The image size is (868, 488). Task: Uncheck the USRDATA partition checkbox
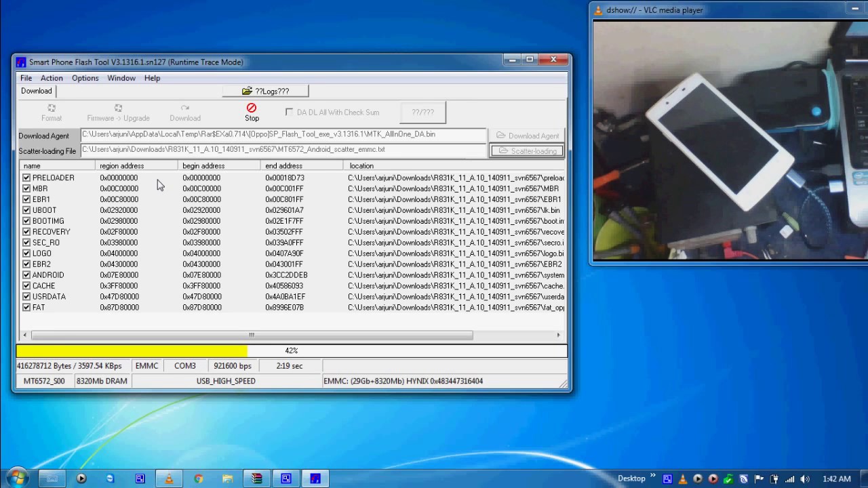(26, 297)
